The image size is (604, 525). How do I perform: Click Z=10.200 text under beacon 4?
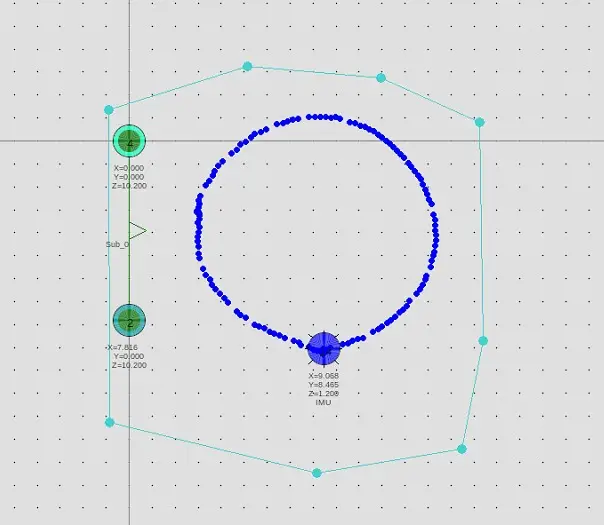coord(129,186)
